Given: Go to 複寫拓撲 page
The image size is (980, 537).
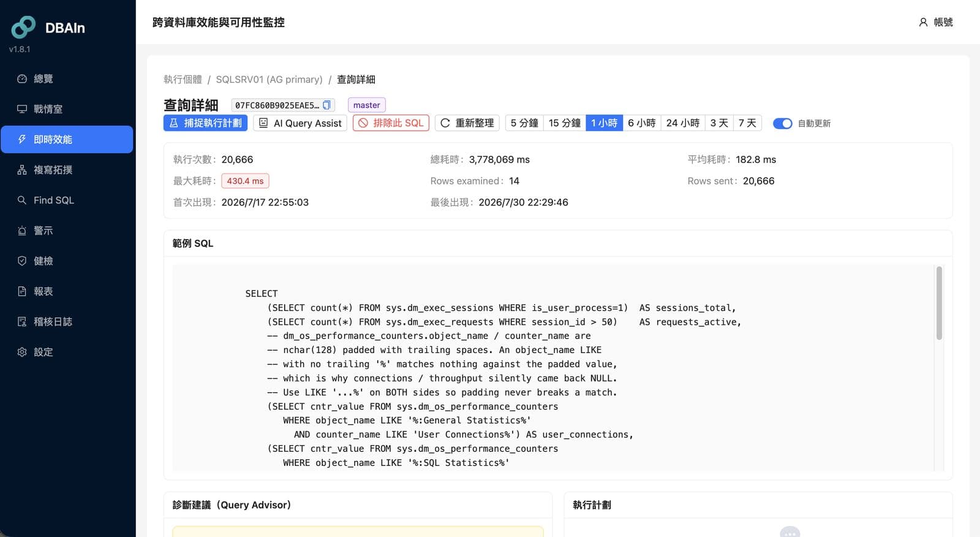Looking at the screenshot, I should (67, 170).
